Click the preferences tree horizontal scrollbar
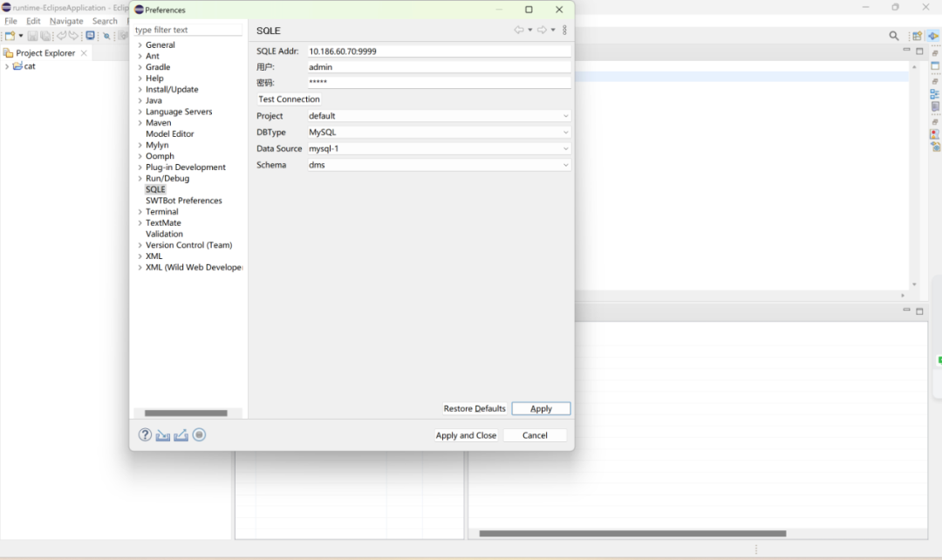Image resolution: width=942 pixels, height=560 pixels. 186,413
